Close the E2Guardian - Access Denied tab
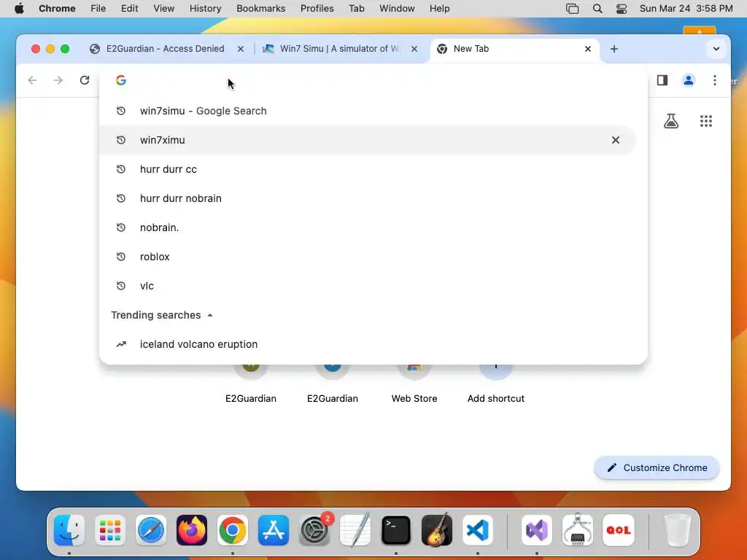The height and width of the screenshot is (560, 747). coord(241,49)
